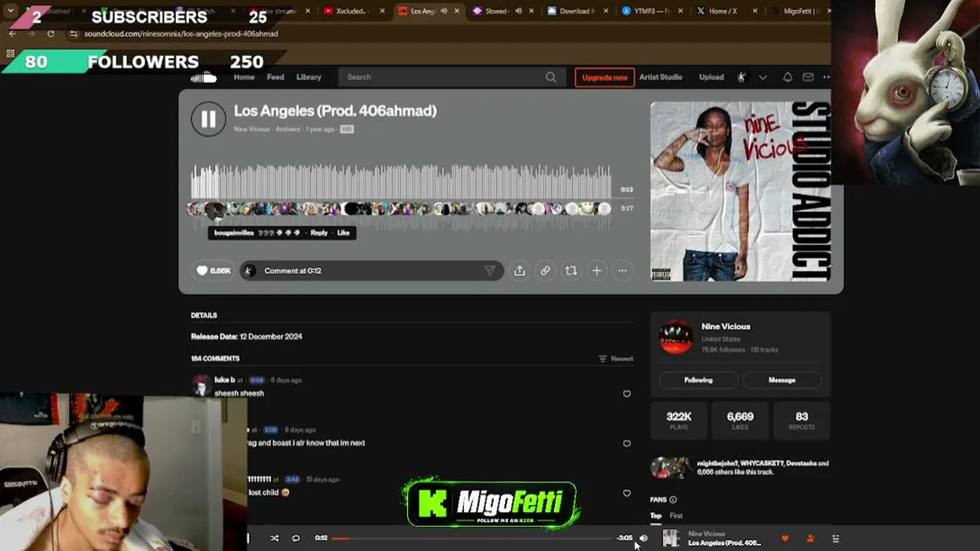Send the comment with the arrow icon

pos(489,271)
